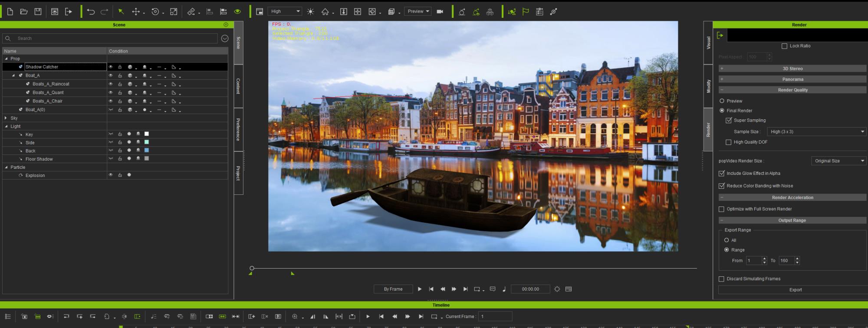Hide the Shadow Catcher eye icon

[x=111, y=67]
